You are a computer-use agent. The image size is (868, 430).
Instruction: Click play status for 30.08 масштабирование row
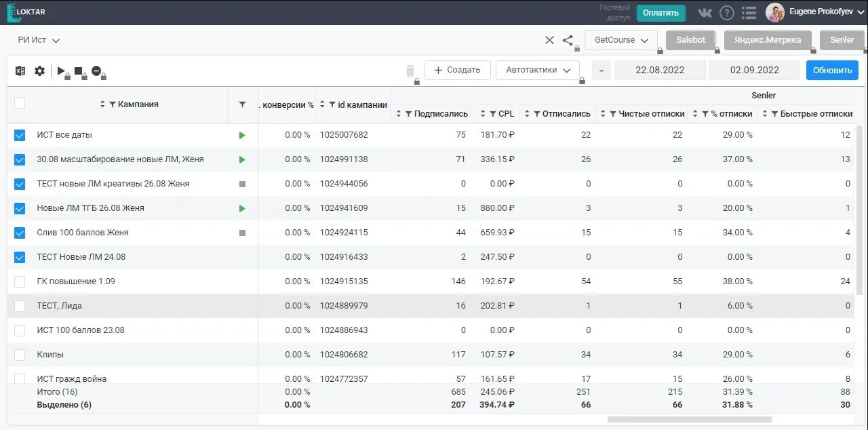242,159
